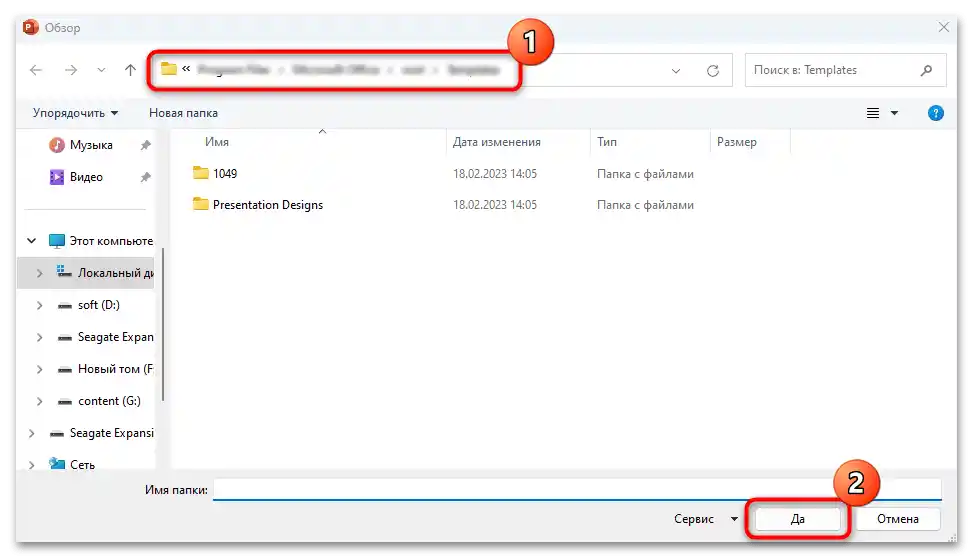Image resolution: width=973 pixels, height=558 pixels.
Task: Click the 1049 modification date cell
Action: [495, 174]
